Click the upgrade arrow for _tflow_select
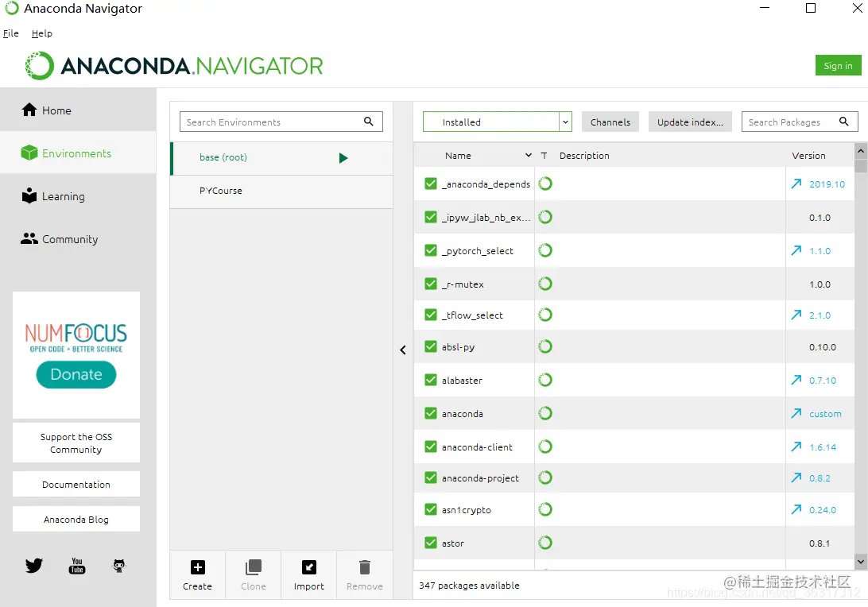Screen dimensions: 868x607 pos(796,315)
